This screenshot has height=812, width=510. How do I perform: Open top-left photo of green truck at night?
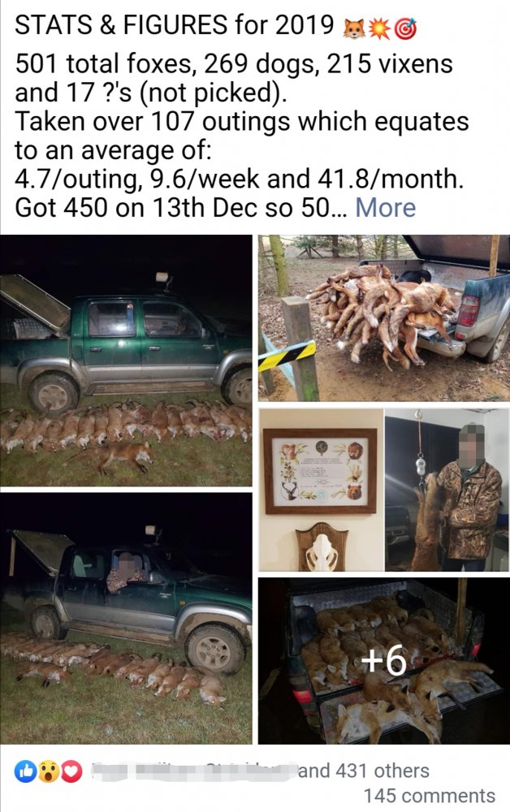(x=126, y=361)
